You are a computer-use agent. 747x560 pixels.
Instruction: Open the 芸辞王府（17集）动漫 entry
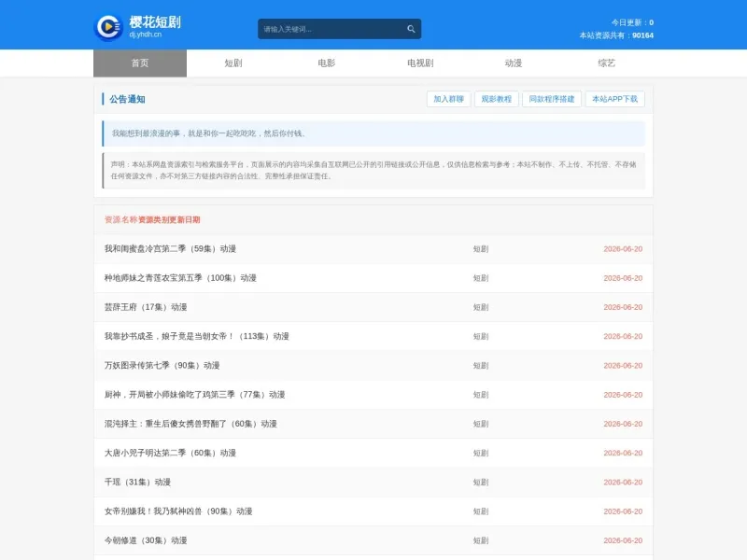point(146,307)
